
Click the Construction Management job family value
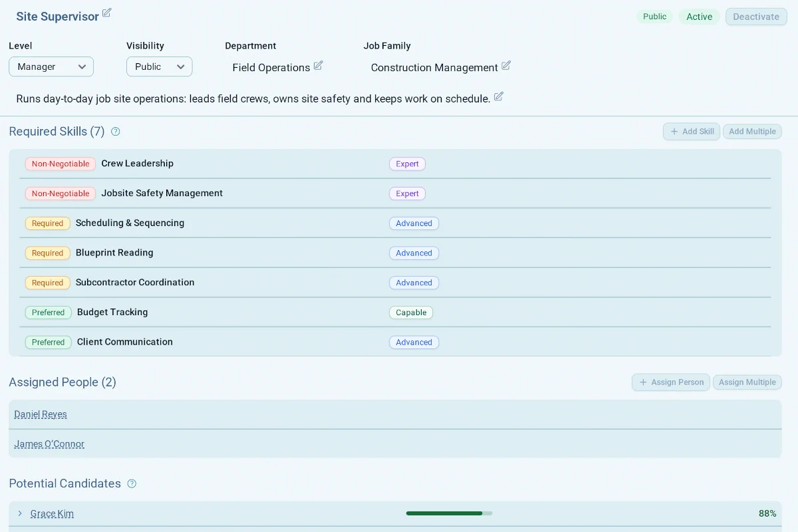pos(434,68)
